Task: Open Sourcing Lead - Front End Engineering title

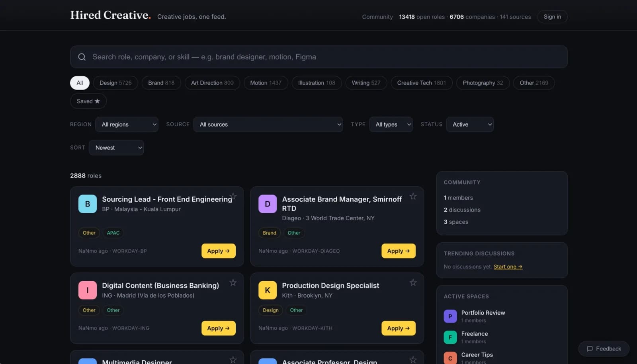Action: tap(167, 199)
